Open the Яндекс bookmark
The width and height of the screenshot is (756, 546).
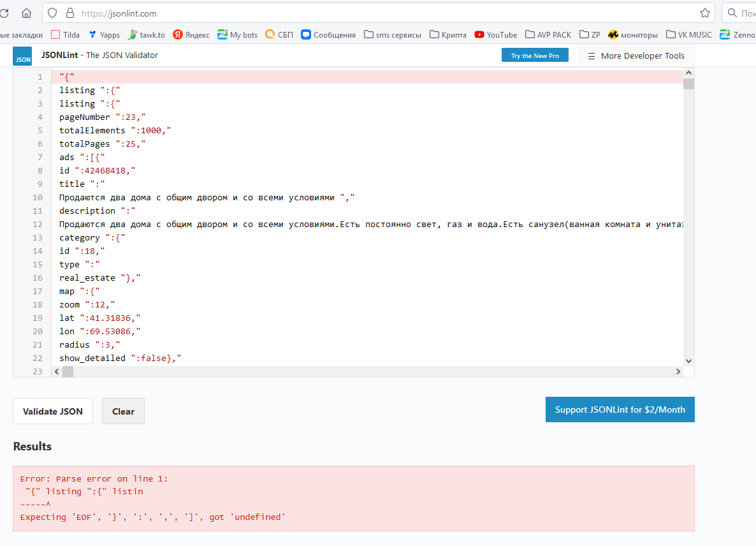click(x=191, y=34)
